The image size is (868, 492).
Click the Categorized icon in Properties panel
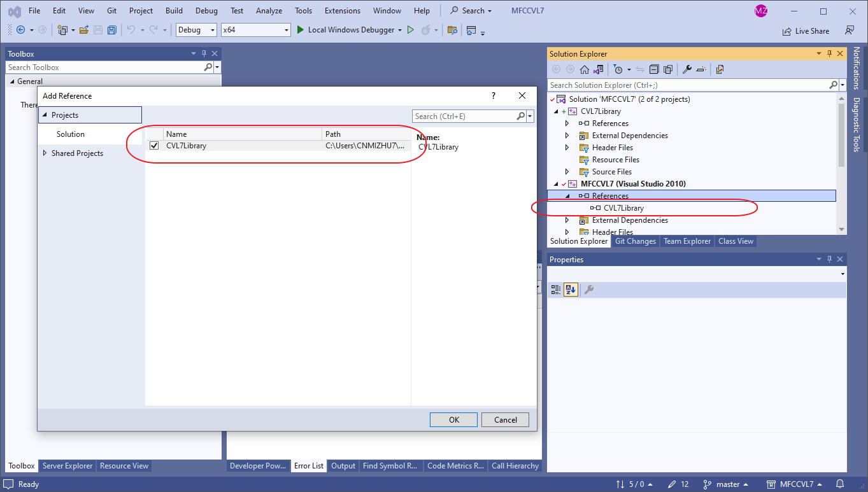tap(556, 290)
